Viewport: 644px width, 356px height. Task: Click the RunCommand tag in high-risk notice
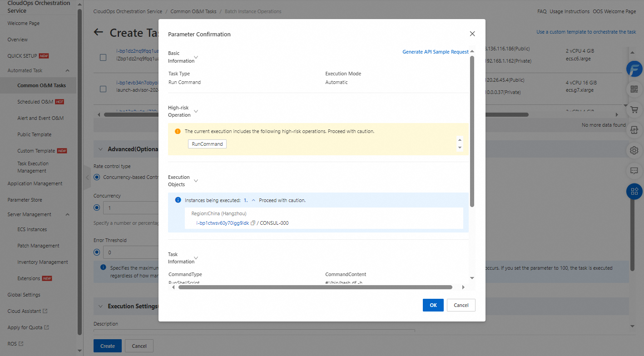point(208,144)
